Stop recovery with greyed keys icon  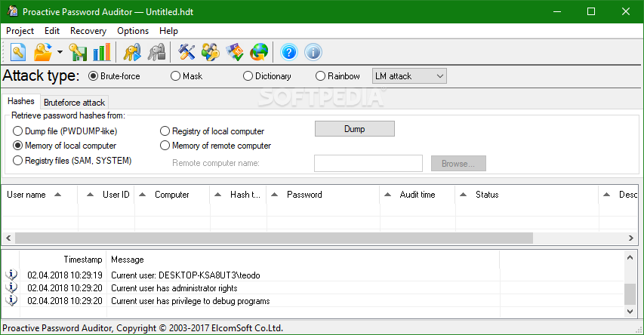(156, 53)
